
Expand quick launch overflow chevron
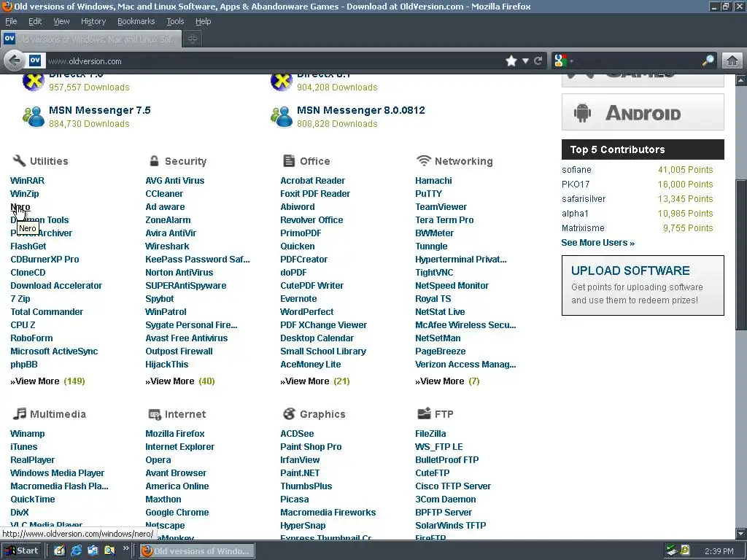[x=125, y=548]
